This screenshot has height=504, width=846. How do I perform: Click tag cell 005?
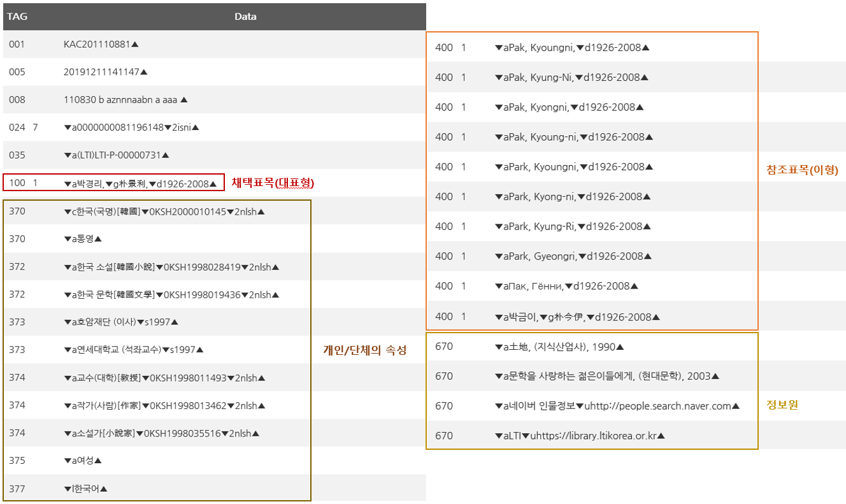[17, 72]
